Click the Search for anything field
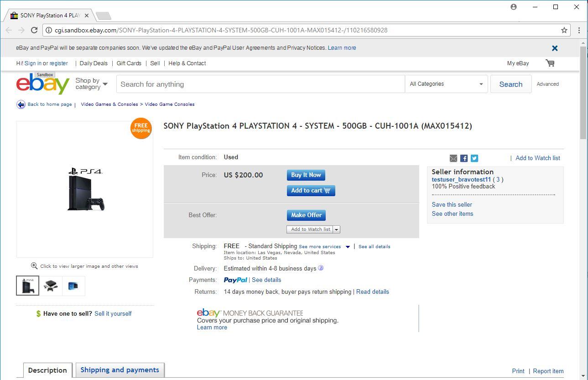Screen dimensions: 588x380 pyautogui.click(x=260, y=84)
